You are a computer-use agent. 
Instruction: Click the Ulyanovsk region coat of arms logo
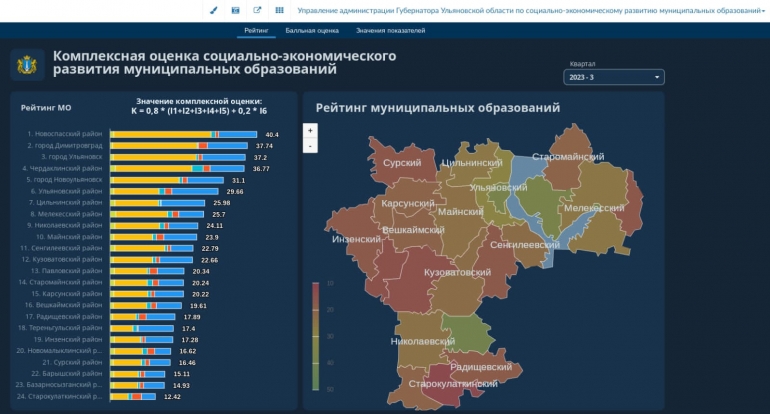[26, 66]
